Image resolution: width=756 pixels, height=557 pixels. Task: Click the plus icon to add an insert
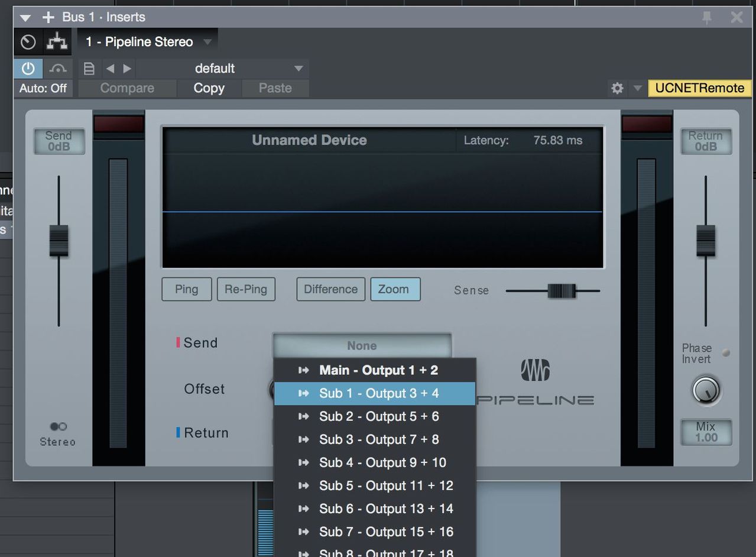pyautogui.click(x=48, y=17)
